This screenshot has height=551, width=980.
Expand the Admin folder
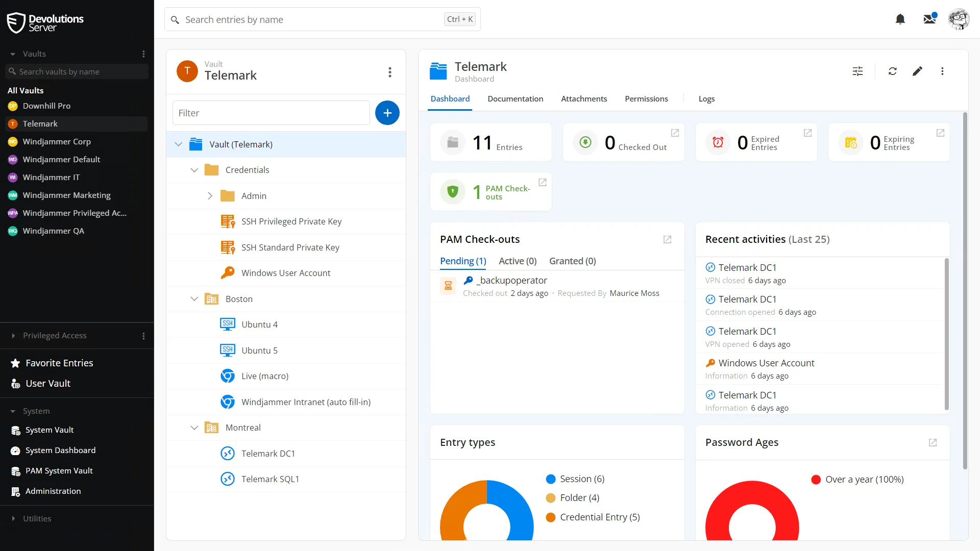(x=210, y=196)
